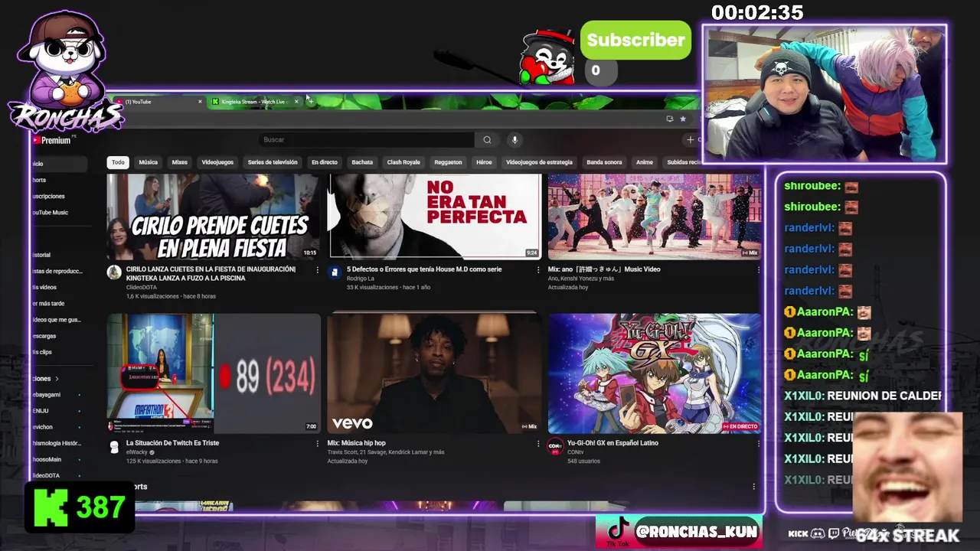
Task: Select the Banda sonora filter chip
Action: pyautogui.click(x=604, y=162)
